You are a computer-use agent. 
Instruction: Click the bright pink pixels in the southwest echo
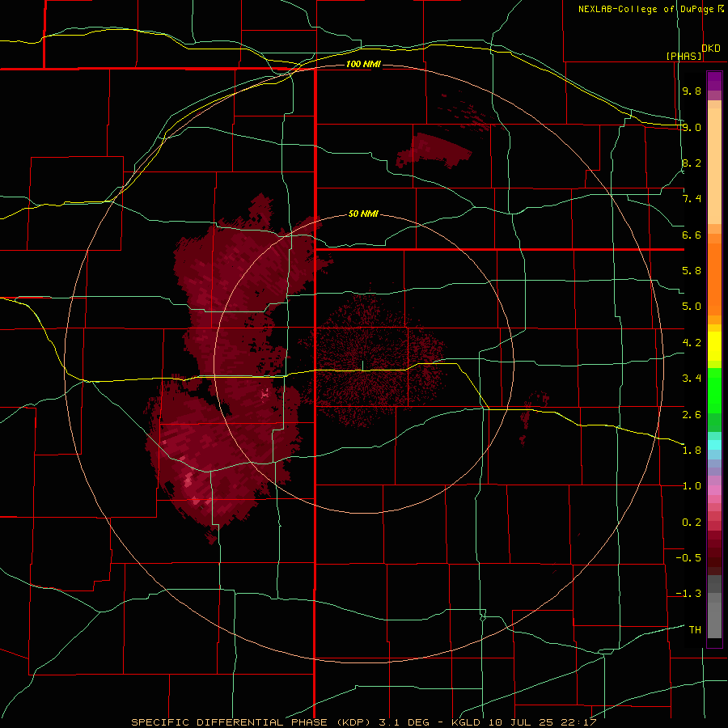click(188, 479)
